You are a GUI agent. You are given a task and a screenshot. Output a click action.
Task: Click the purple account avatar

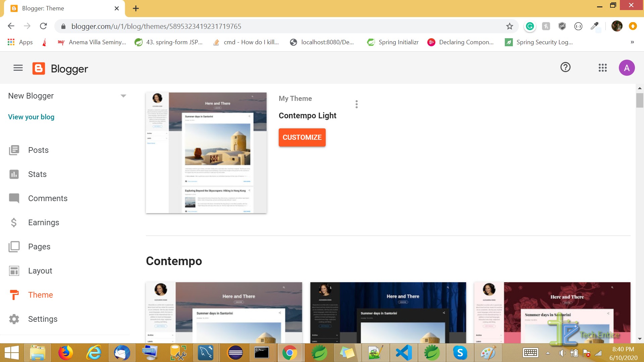626,68
